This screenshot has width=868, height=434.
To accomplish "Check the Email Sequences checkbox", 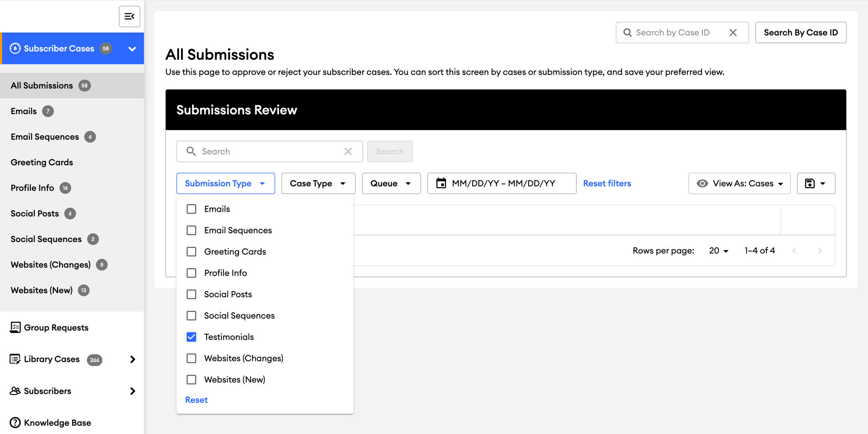I will tap(191, 230).
